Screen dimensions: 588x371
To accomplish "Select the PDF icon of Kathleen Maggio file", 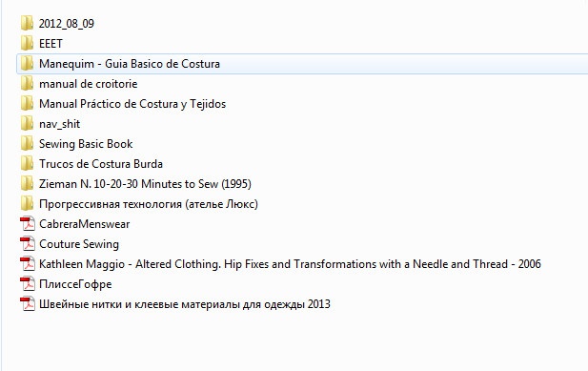I will 27,264.
